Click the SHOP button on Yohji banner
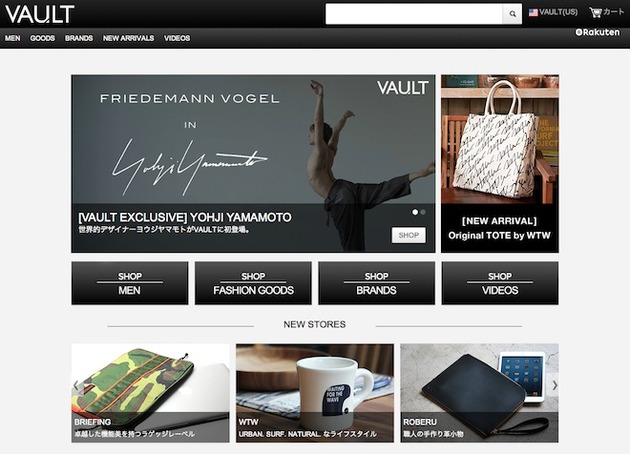This screenshot has height=454, width=630. [409, 235]
